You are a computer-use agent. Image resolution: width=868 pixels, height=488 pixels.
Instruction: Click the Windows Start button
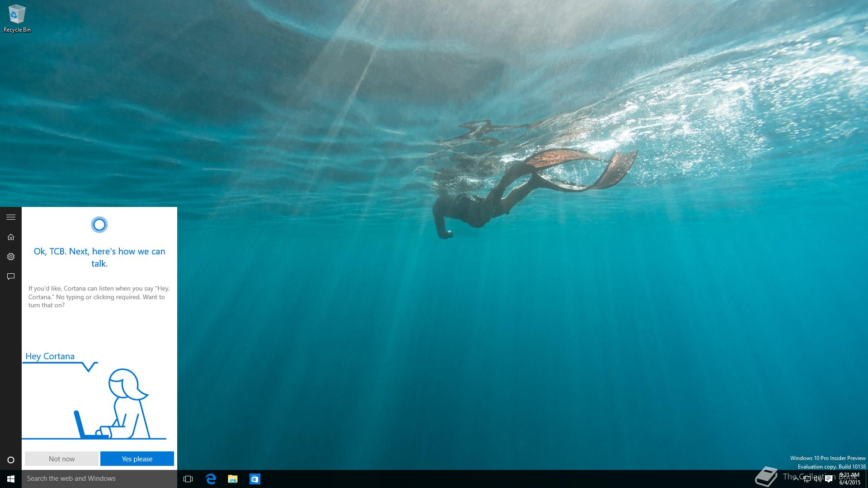[x=11, y=479]
